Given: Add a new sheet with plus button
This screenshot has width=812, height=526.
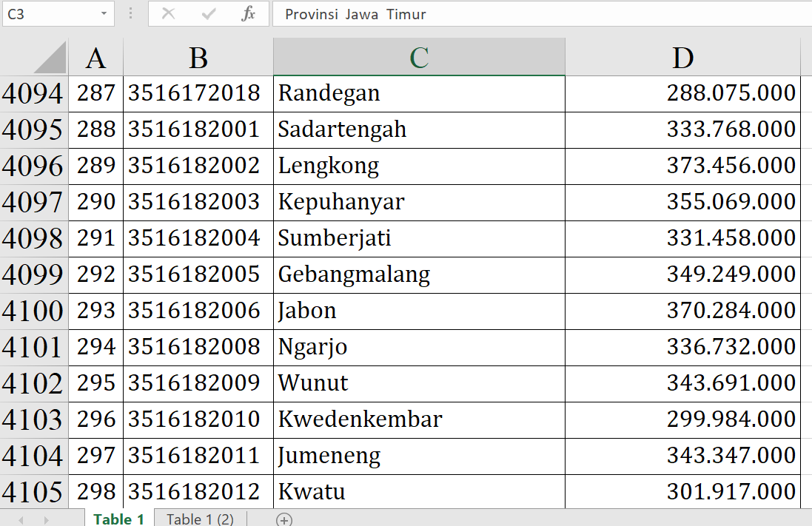Looking at the screenshot, I should (x=283, y=519).
